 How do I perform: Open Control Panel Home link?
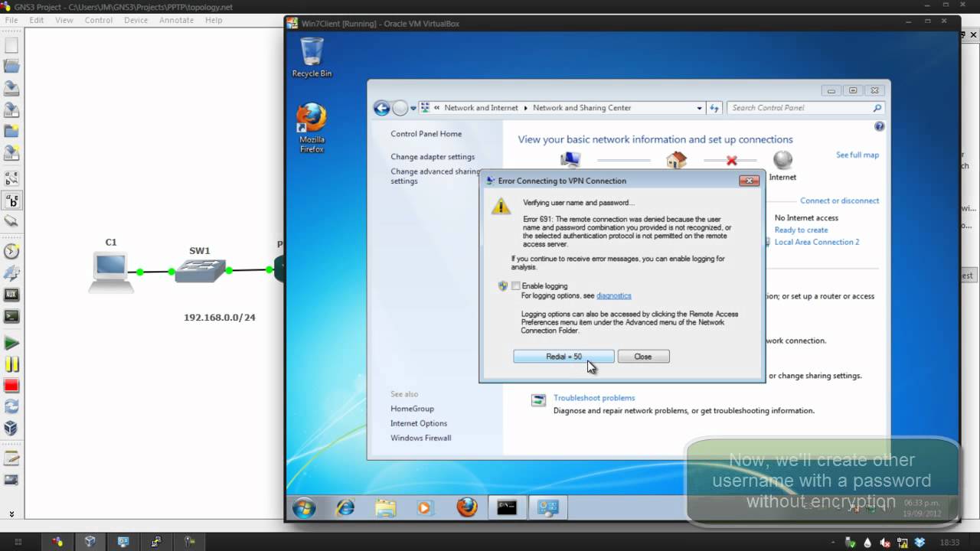pos(426,134)
